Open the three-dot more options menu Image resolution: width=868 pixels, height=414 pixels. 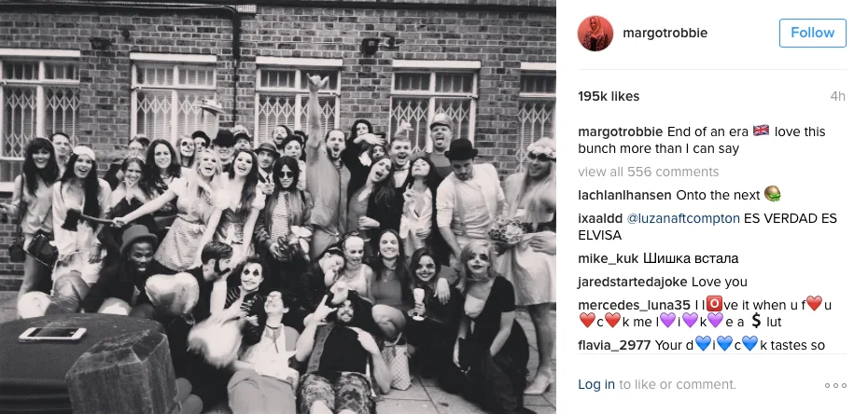pyautogui.click(x=835, y=385)
